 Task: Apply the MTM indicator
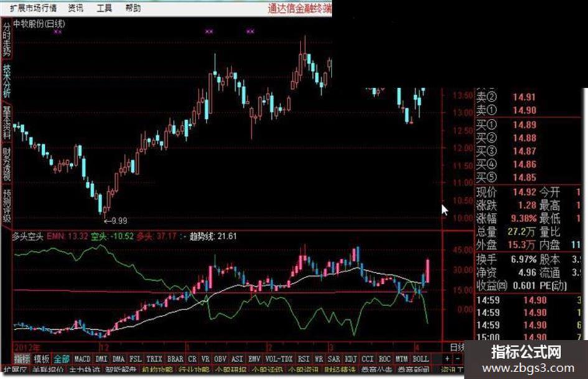(401, 359)
